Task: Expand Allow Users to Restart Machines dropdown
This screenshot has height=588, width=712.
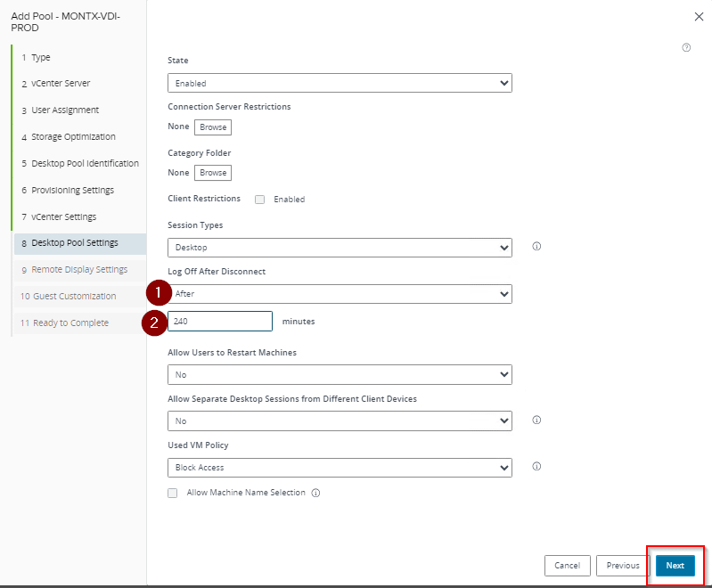Action: pos(340,374)
